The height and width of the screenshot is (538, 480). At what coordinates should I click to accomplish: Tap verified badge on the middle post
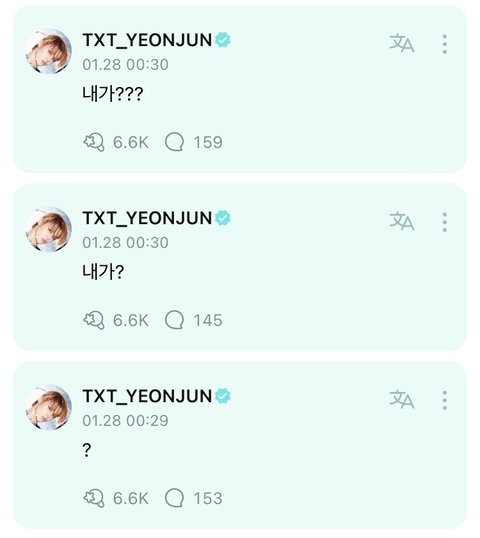[x=223, y=218]
